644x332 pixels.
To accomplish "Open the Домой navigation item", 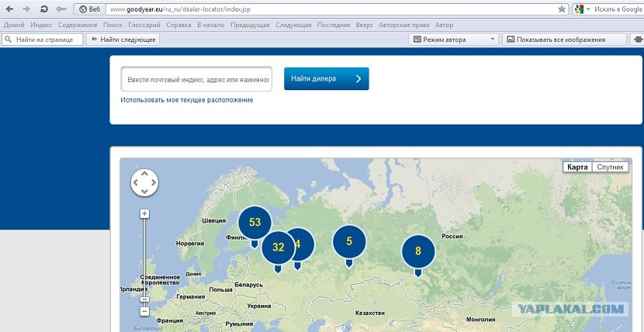I will click(14, 25).
